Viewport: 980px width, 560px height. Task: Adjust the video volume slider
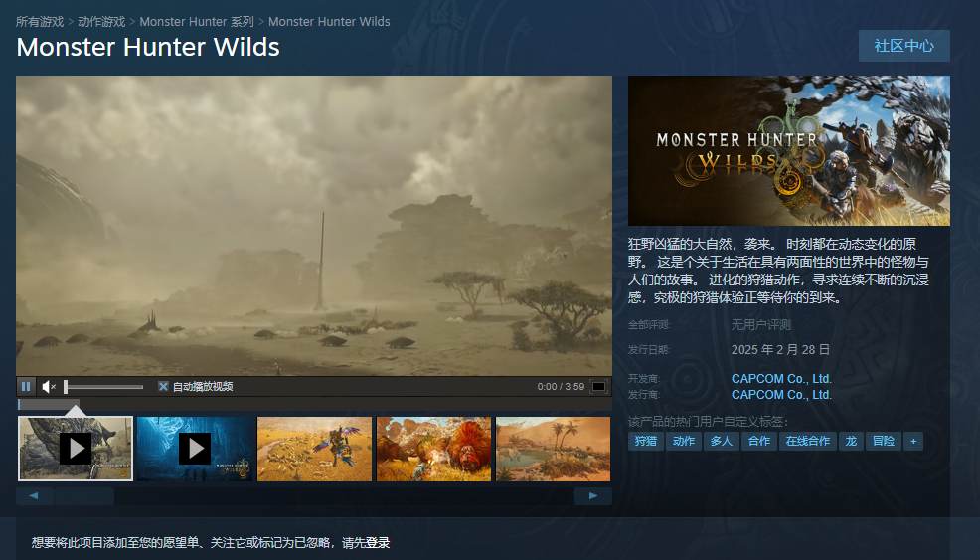[103, 387]
